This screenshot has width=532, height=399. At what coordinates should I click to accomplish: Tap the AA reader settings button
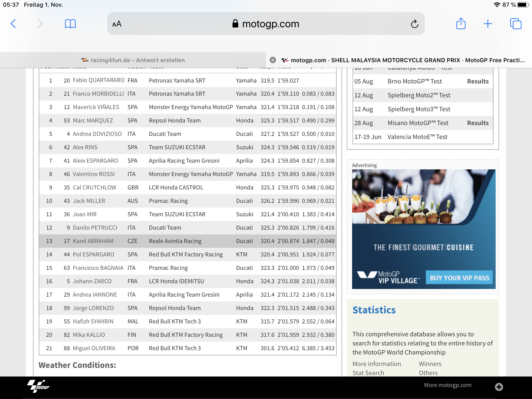coord(117,24)
